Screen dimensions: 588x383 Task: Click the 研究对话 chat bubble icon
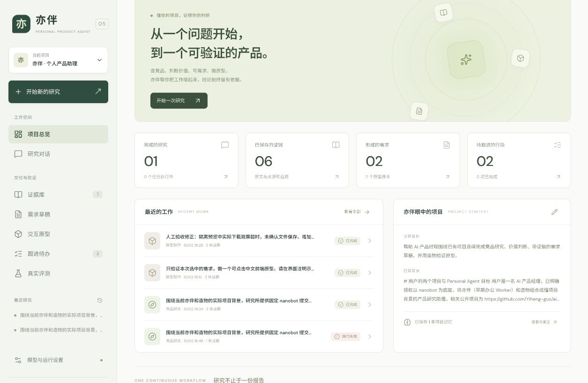pos(18,154)
